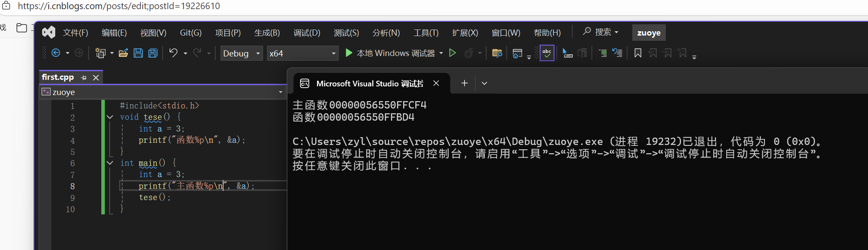
Task: Add a new console tab with plus
Action: click(x=464, y=83)
